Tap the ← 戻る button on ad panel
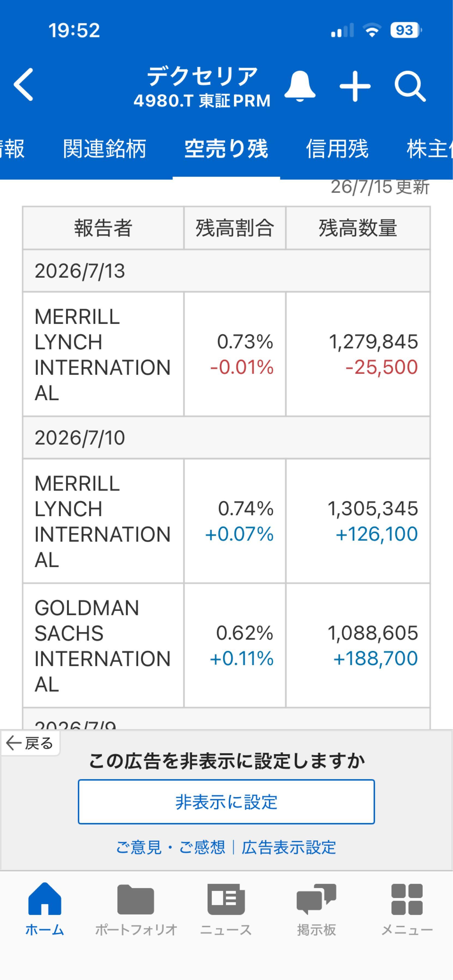 [30, 743]
